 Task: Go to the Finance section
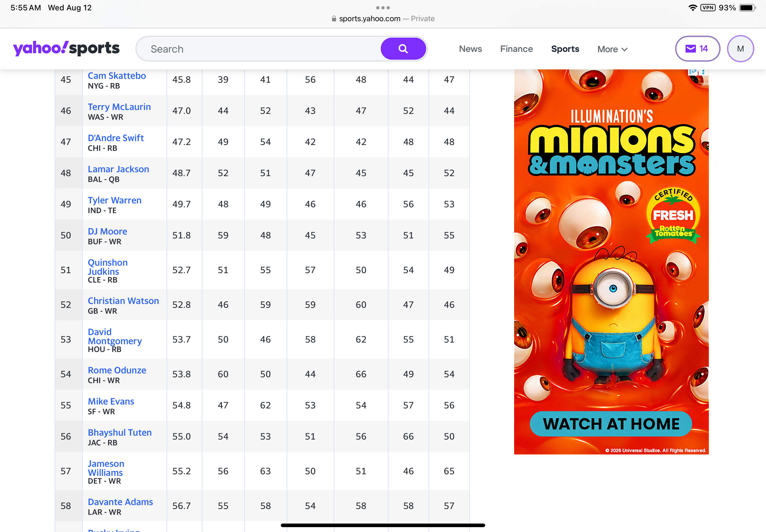[516, 49]
